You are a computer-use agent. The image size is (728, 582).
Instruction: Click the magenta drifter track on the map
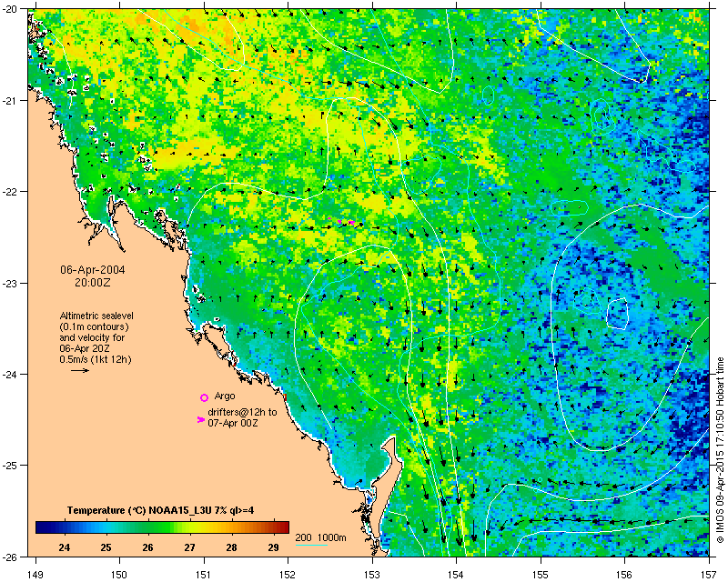pos(341,221)
